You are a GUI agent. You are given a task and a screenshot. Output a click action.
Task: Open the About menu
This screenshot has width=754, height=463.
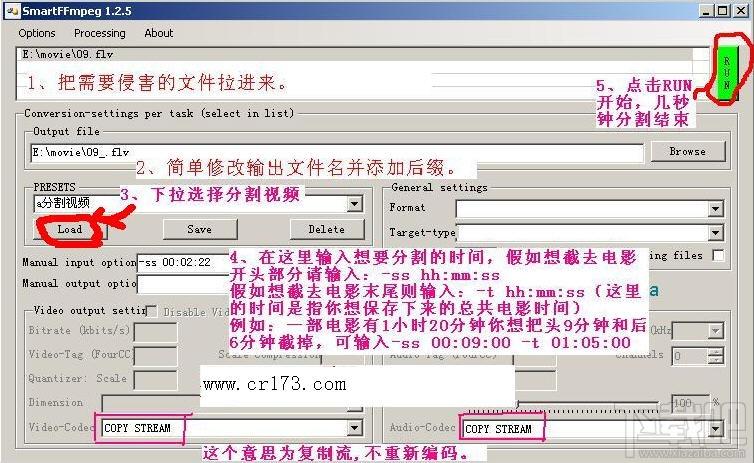click(x=159, y=33)
